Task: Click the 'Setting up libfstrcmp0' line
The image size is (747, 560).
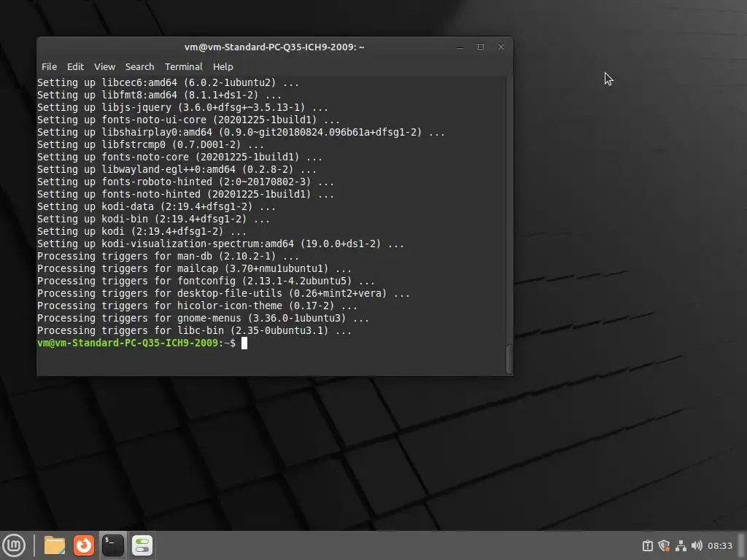Action: pyautogui.click(x=150, y=145)
